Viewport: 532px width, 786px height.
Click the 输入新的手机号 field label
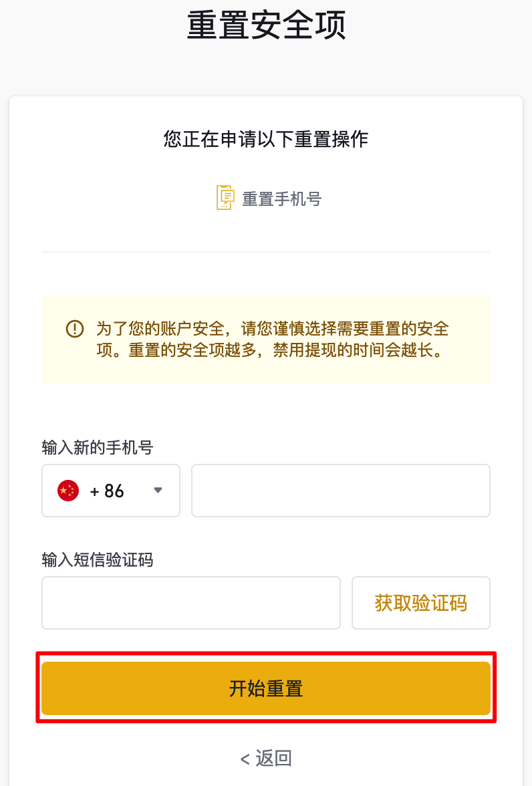point(98,447)
